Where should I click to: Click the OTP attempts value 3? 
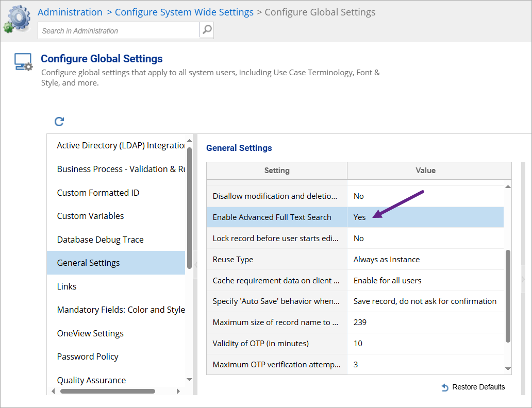[356, 365]
